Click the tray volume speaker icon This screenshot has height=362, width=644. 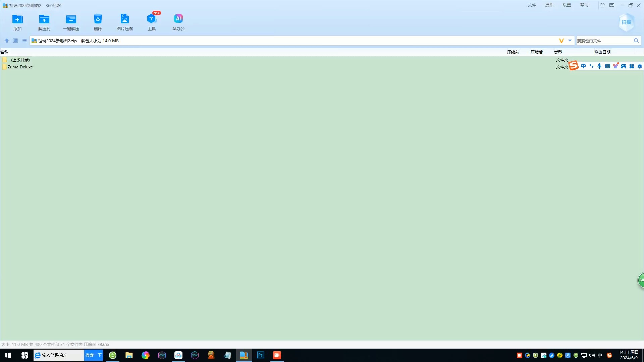tap(592, 355)
